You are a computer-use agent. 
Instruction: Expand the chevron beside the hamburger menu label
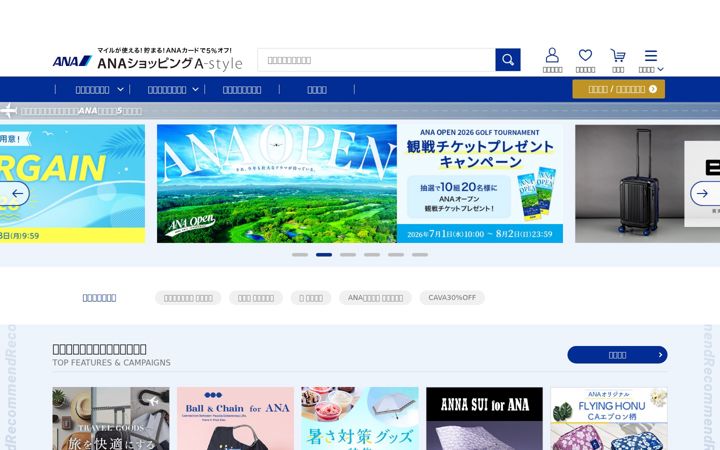[660, 69]
